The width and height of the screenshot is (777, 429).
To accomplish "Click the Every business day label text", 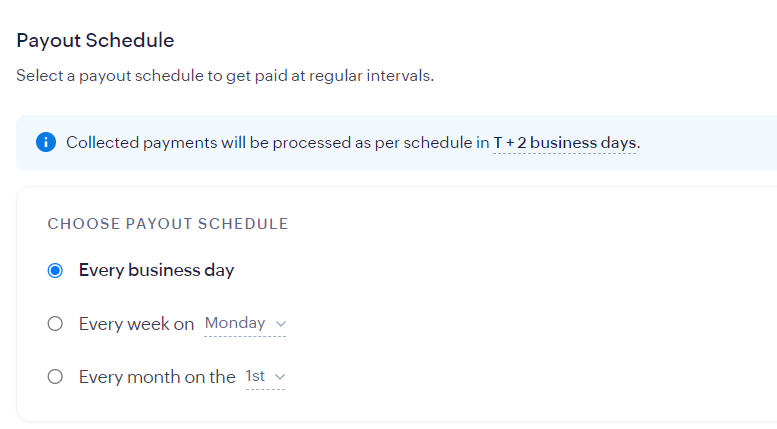I will tap(156, 270).
